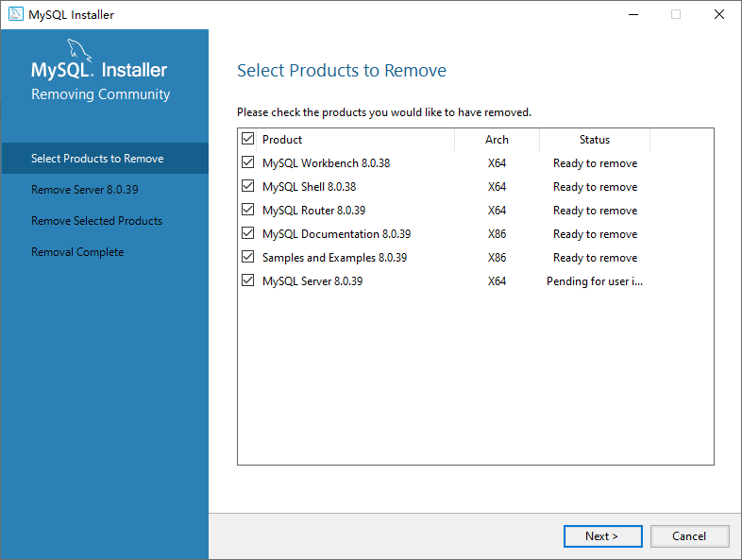
Task: Click the Status column header
Action: pos(595,140)
